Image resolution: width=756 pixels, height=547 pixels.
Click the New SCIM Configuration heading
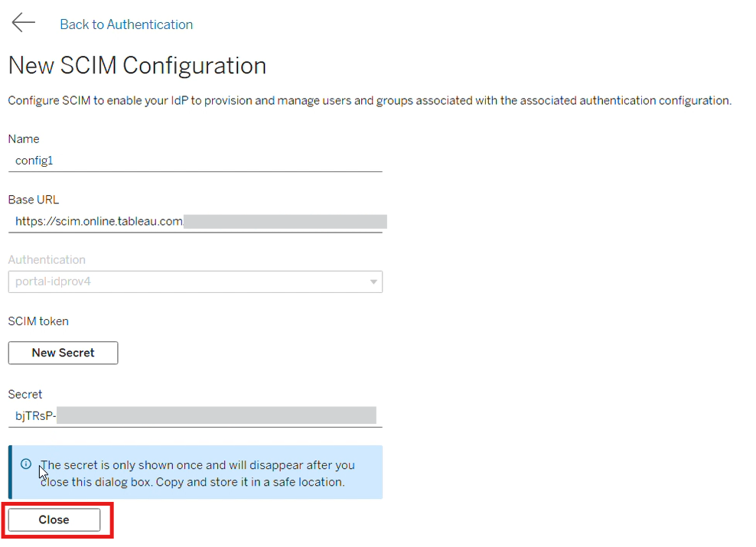point(138,66)
